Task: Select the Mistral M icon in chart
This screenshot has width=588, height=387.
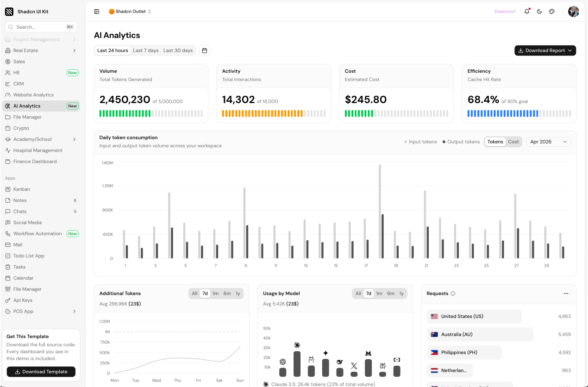Action: [x=369, y=353]
